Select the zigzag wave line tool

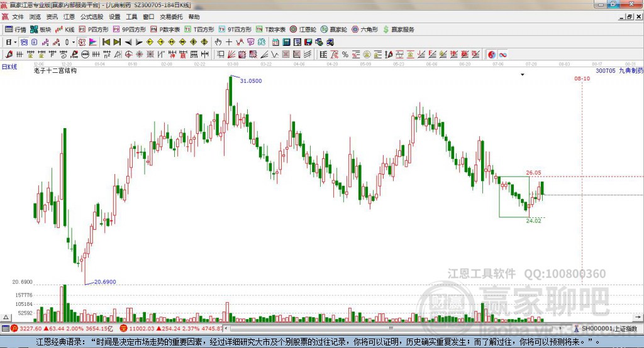tap(275, 54)
